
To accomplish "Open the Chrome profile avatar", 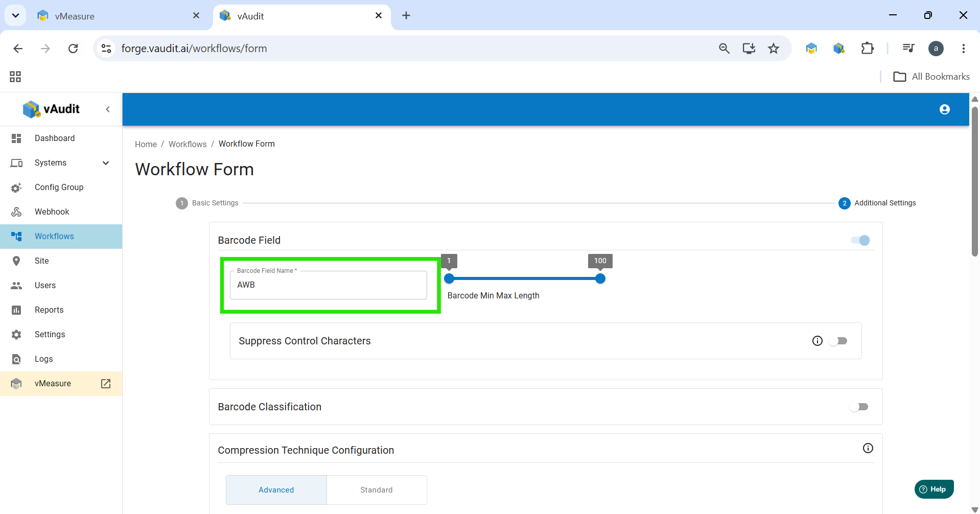I will 936,49.
